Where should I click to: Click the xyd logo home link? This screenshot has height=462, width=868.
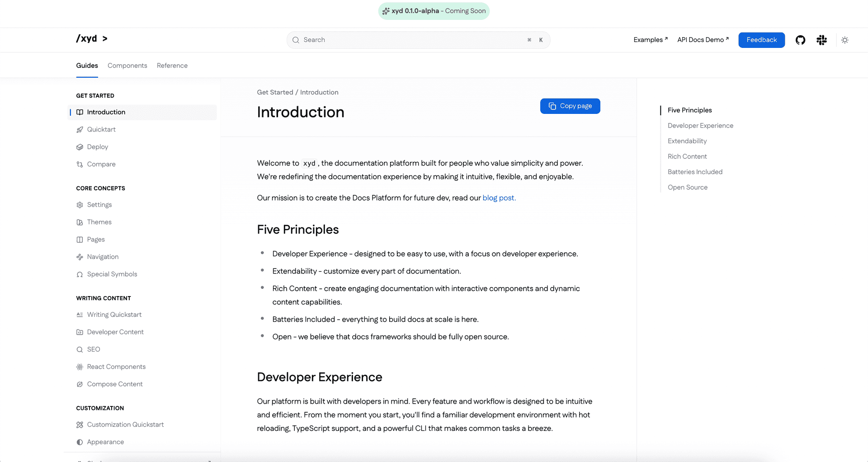tap(92, 39)
